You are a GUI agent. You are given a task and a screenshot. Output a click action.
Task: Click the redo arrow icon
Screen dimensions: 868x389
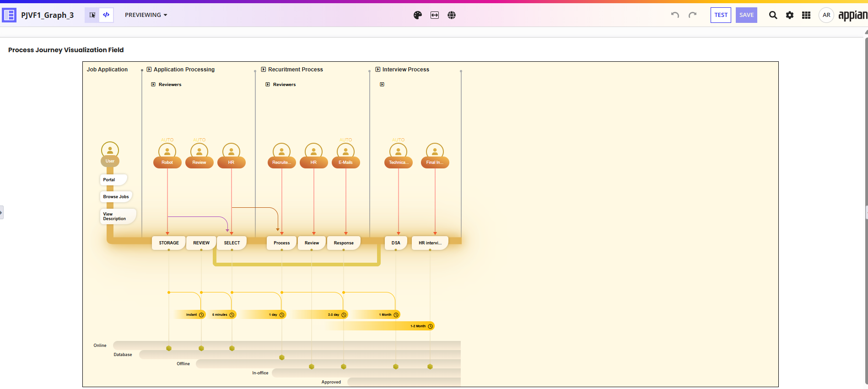pyautogui.click(x=692, y=15)
